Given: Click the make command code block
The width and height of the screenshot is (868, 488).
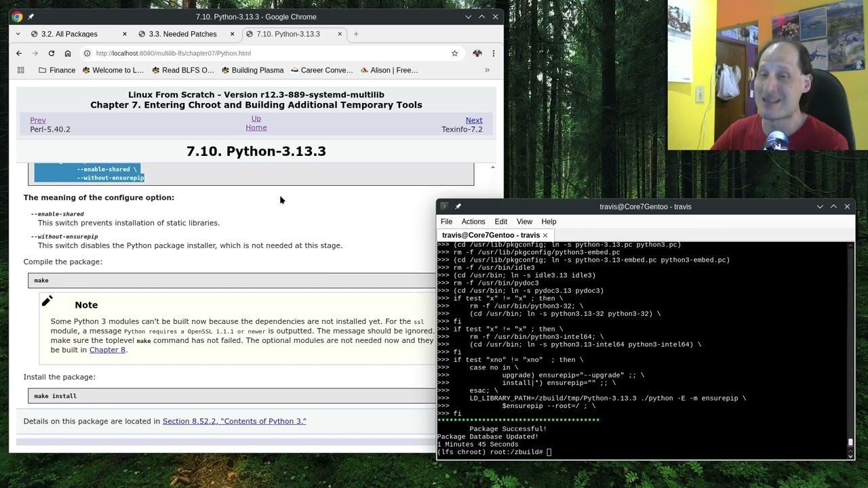Looking at the screenshot, I should point(231,280).
